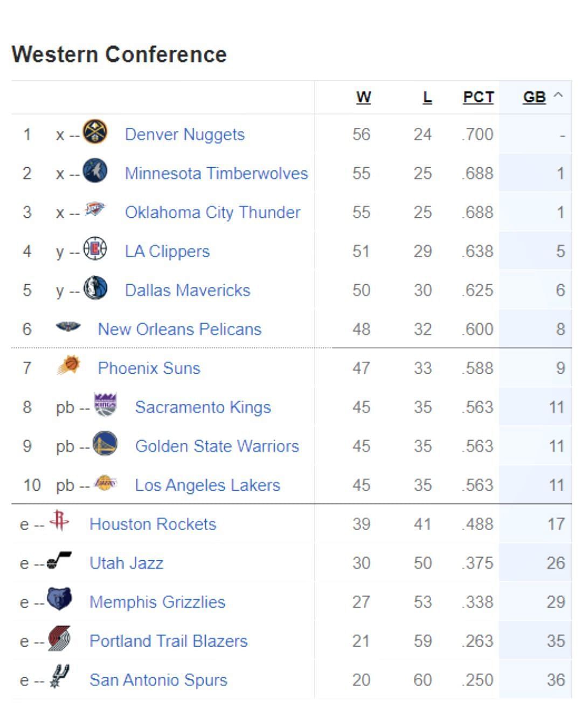Click the Memphis Grizzlies logo icon
This screenshot has width=582, height=728.
[x=59, y=599]
